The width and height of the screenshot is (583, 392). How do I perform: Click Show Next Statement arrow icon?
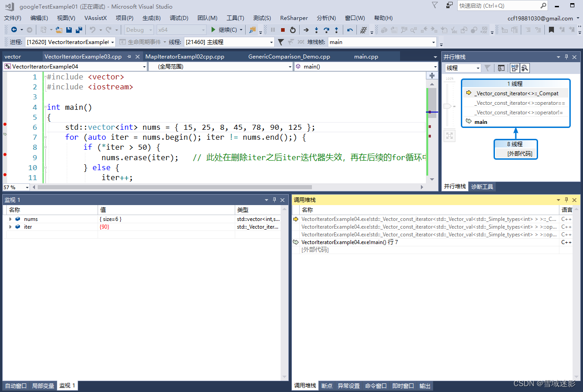coord(306,30)
